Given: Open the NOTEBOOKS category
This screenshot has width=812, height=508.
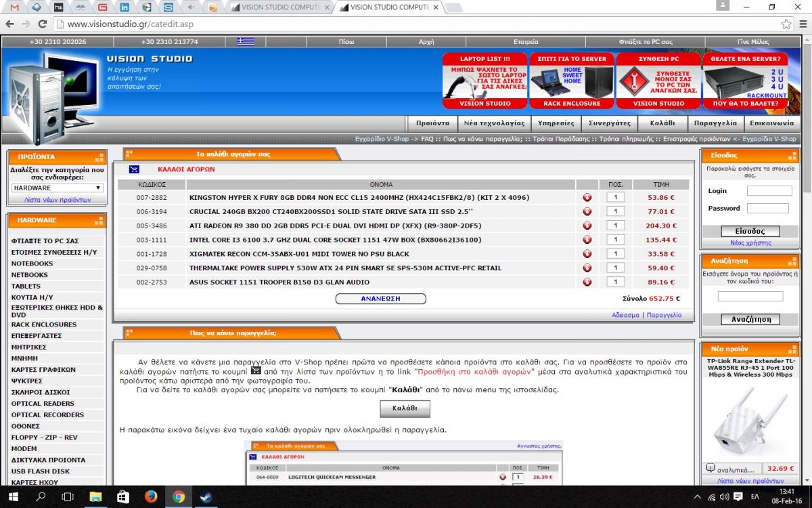Looking at the screenshot, I should 32,263.
